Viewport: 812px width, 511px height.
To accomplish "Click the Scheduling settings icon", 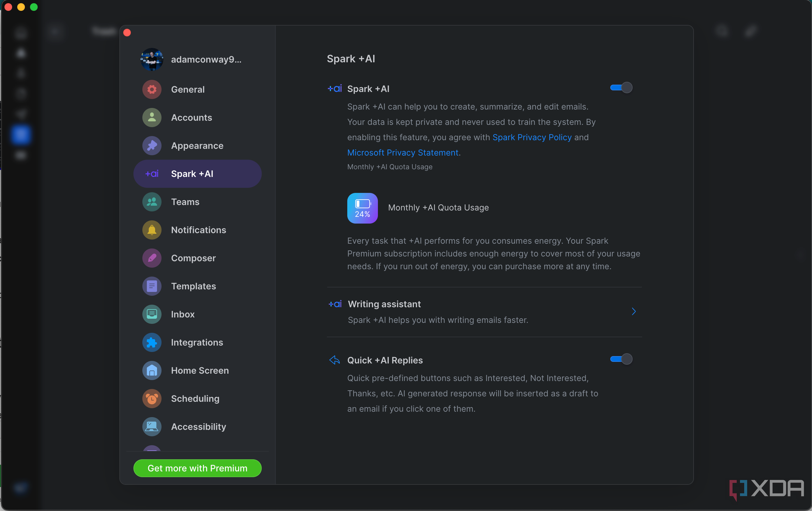I will coord(152,398).
